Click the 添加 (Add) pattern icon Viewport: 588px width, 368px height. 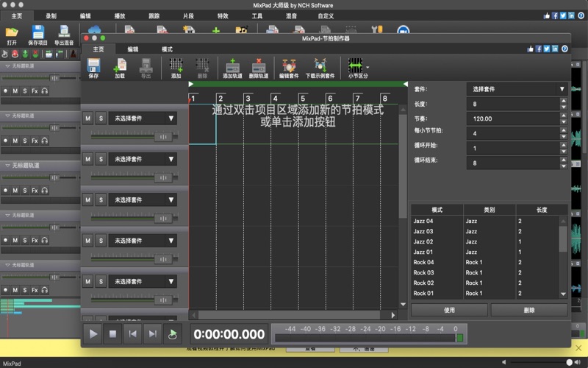click(176, 67)
